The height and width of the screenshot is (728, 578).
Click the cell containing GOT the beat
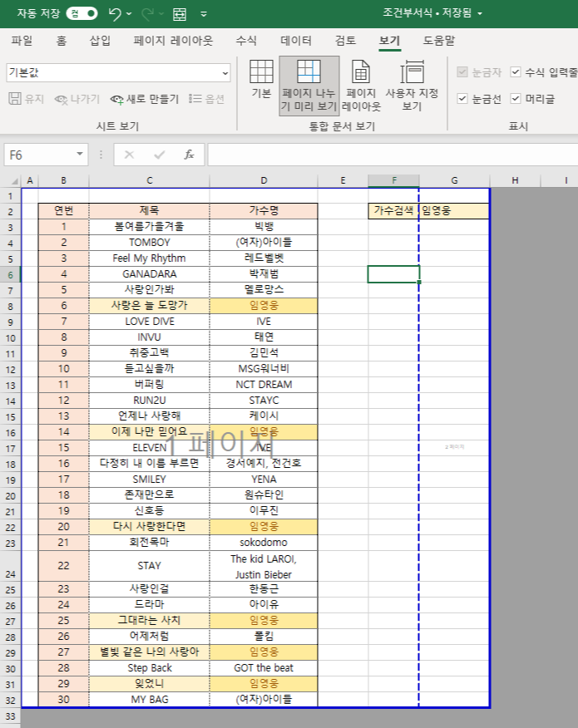(x=264, y=667)
